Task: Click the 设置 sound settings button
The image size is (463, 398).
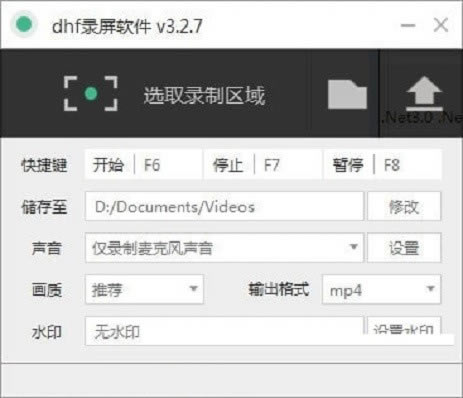Action: tap(404, 248)
